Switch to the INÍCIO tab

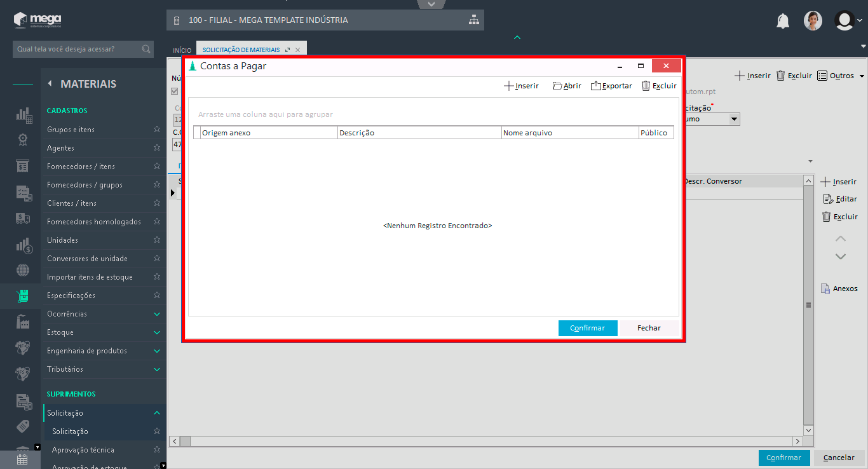(182, 50)
